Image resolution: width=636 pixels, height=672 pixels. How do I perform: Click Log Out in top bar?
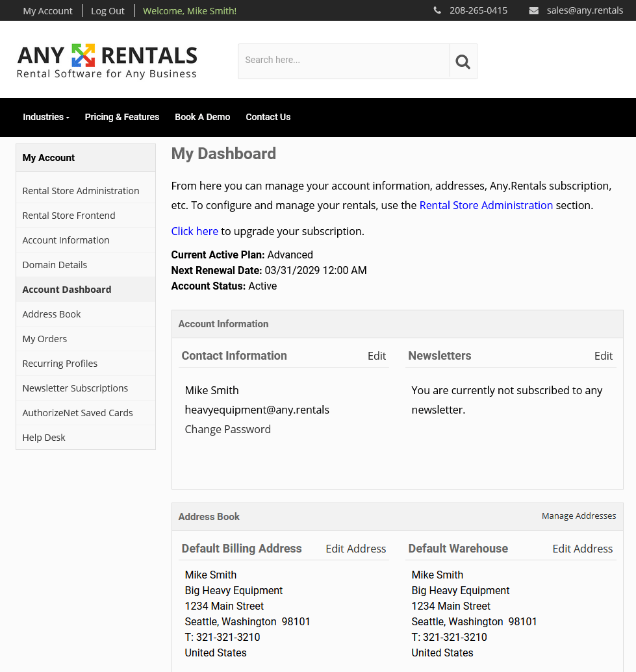point(108,10)
